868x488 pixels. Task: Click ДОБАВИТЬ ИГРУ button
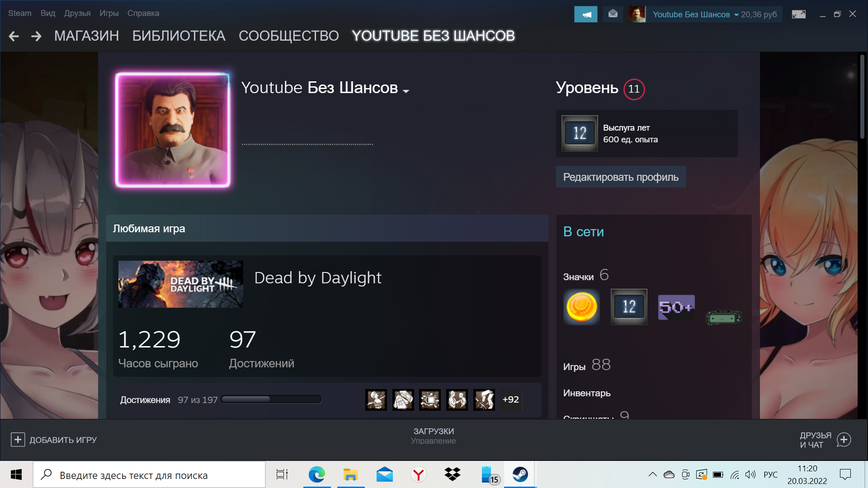(54, 440)
